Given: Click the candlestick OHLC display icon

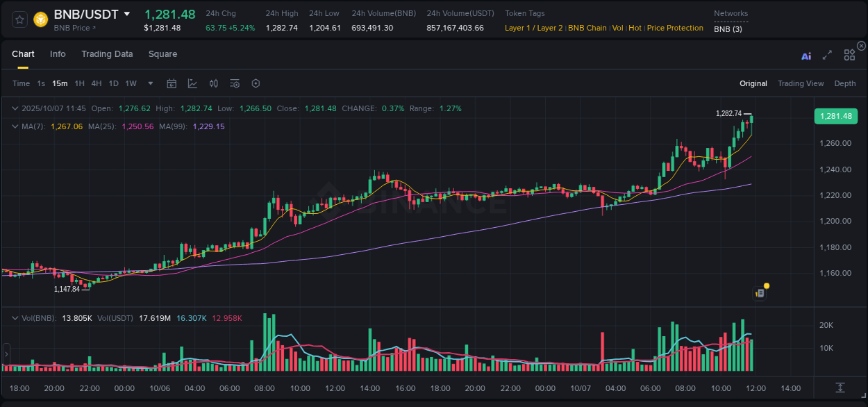Looking at the screenshot, I should 214,83.
